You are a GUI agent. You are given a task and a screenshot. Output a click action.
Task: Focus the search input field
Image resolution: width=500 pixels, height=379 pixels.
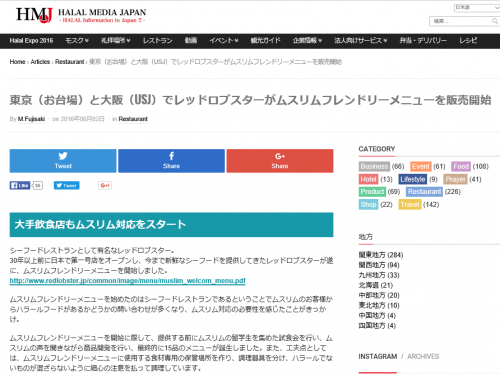tap(460, 21)
